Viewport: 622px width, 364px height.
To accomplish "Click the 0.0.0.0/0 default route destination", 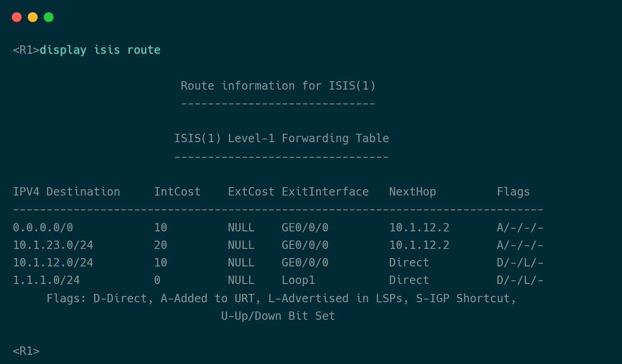I will point(43,227).
